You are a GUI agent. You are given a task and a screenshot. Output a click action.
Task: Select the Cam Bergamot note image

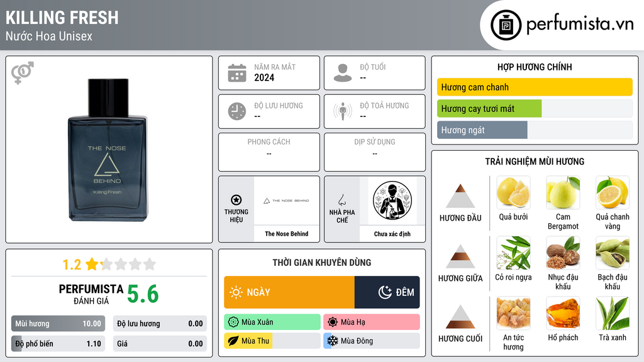pyautogui.click(x=563, y=192)
